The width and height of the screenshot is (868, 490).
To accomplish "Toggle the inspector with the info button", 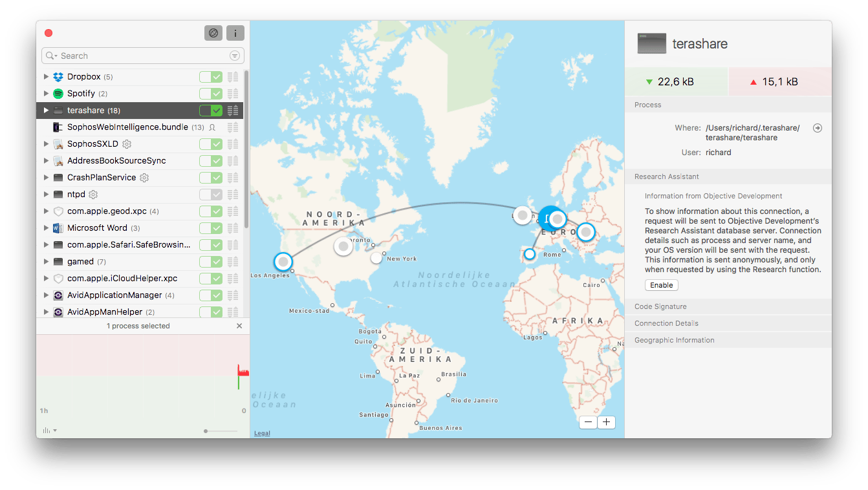I will [x=235, y=33].
